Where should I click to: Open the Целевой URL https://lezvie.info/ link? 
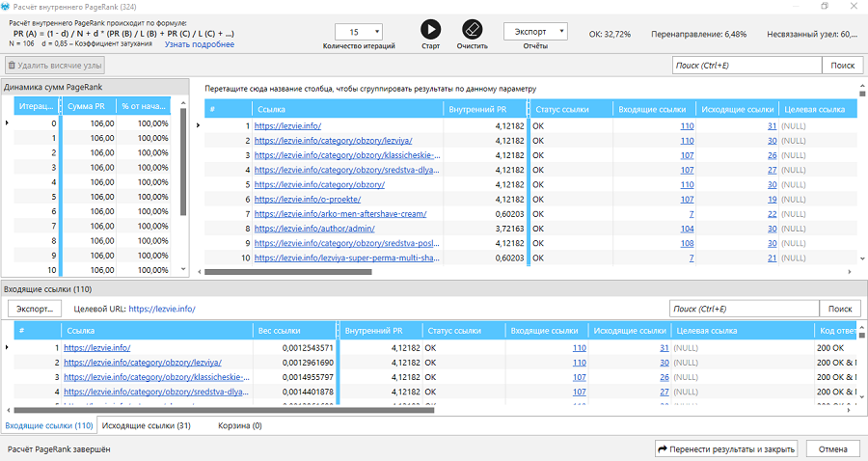tap(162, 309)
